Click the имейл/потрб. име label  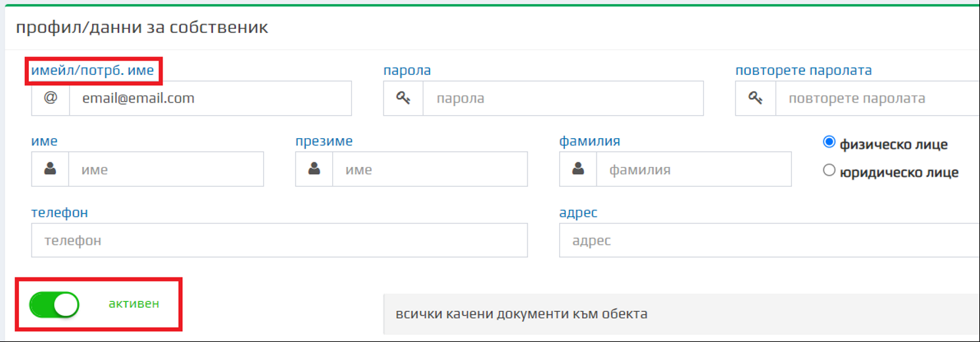coord(93,70)
